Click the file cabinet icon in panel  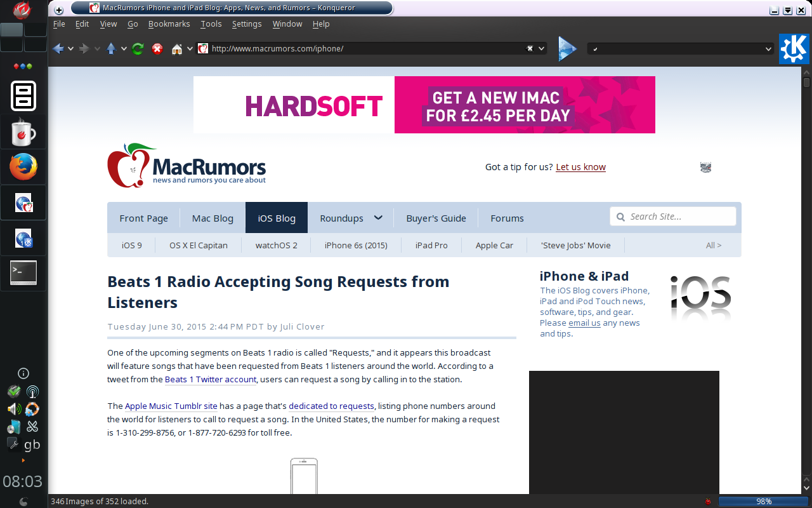point(23,96)
